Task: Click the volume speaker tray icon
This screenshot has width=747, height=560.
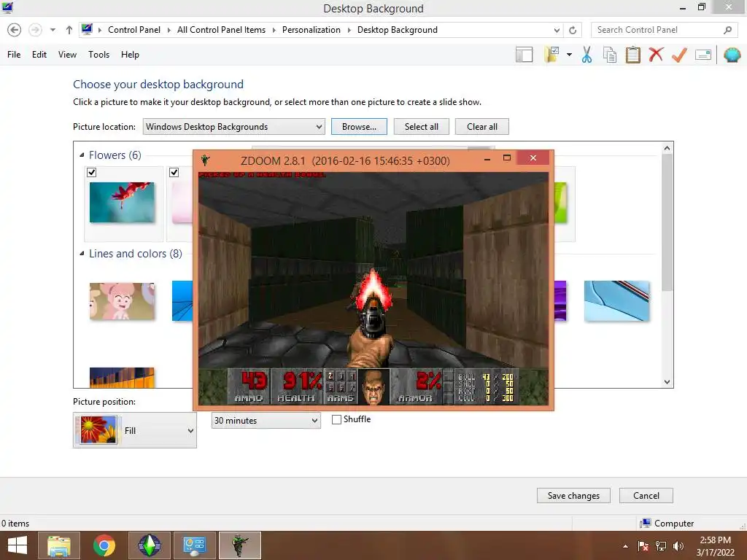Action: pos(678,546)
